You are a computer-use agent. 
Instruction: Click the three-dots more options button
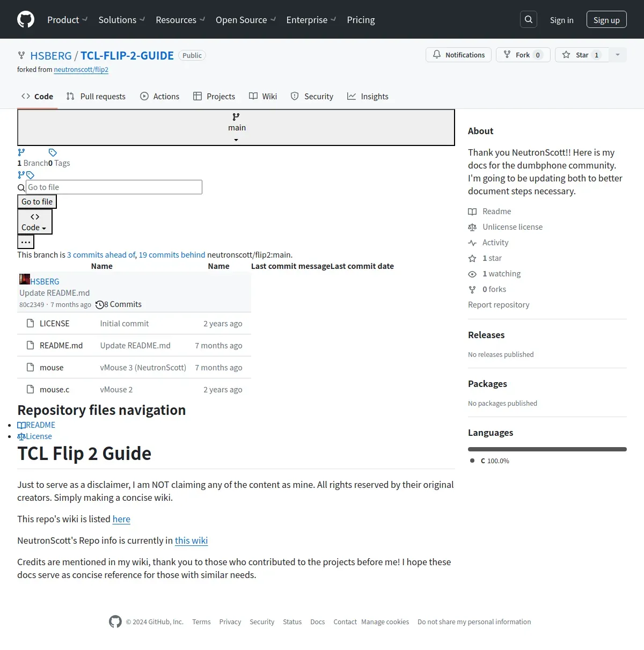(26, 242)
